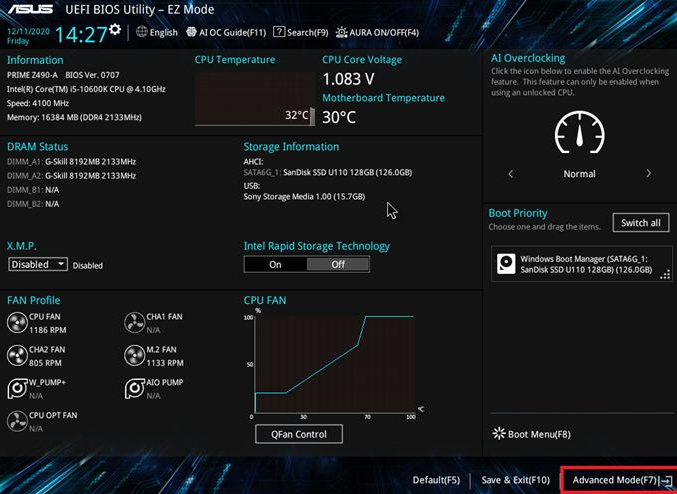Click the disk icon of Windows Boot Manager
This screenshot has height=494, width=677.
(x=506, y=264)
